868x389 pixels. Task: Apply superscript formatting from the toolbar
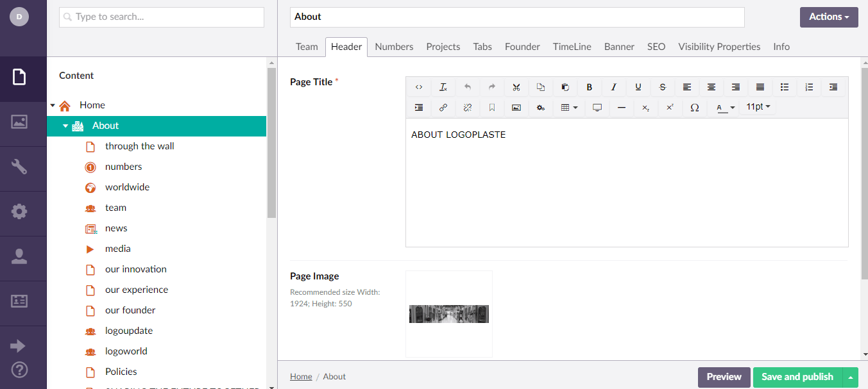point(669,107)
